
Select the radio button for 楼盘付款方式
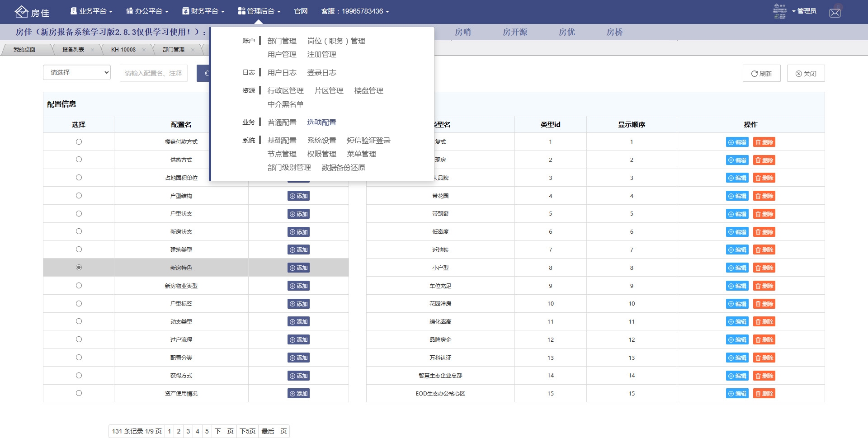[x=79, y=141]
